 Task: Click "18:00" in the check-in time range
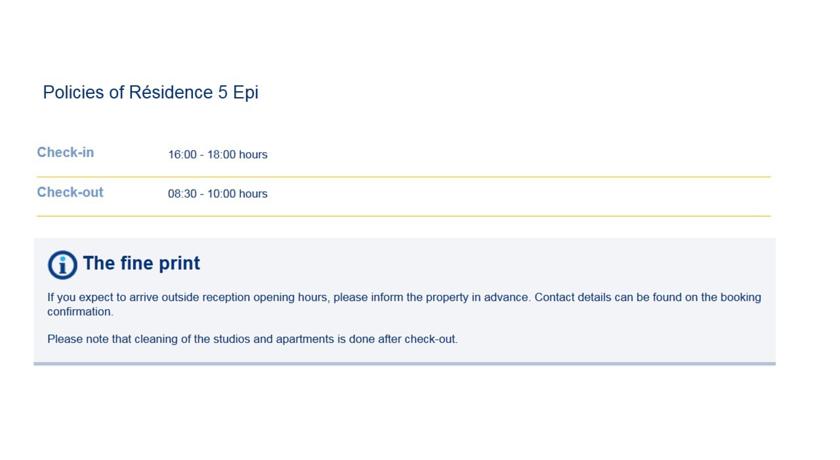pos(221,155)
